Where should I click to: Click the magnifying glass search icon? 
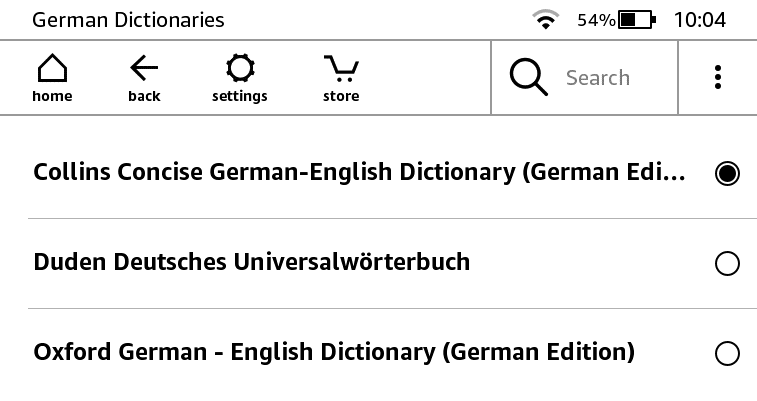[x=529, y=77]
